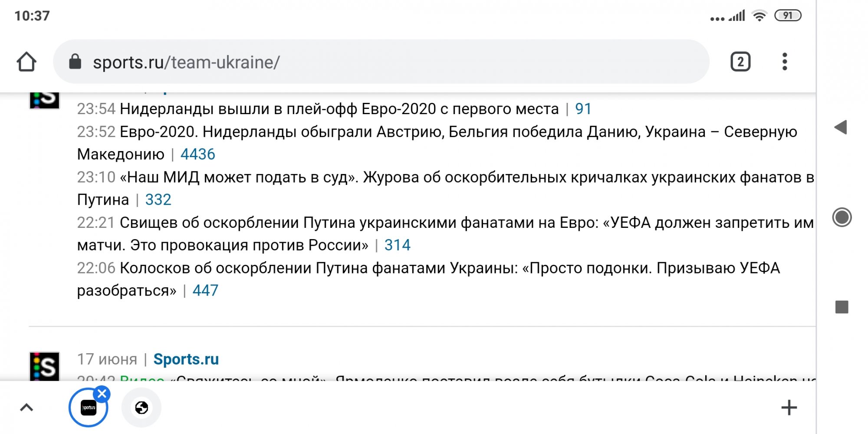868x434 pixels.
Task: Tap the Android recents square button
Action: coord(842,307)
